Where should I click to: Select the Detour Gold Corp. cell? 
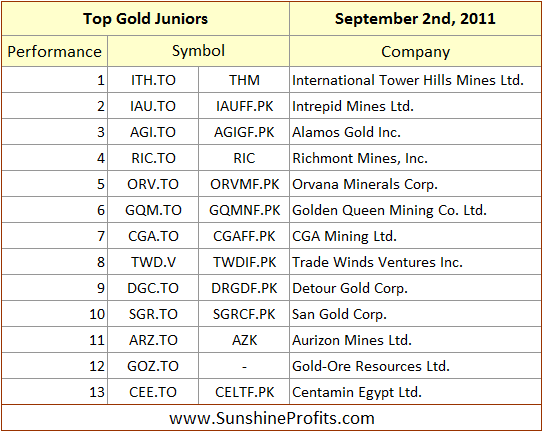[415, 288]
